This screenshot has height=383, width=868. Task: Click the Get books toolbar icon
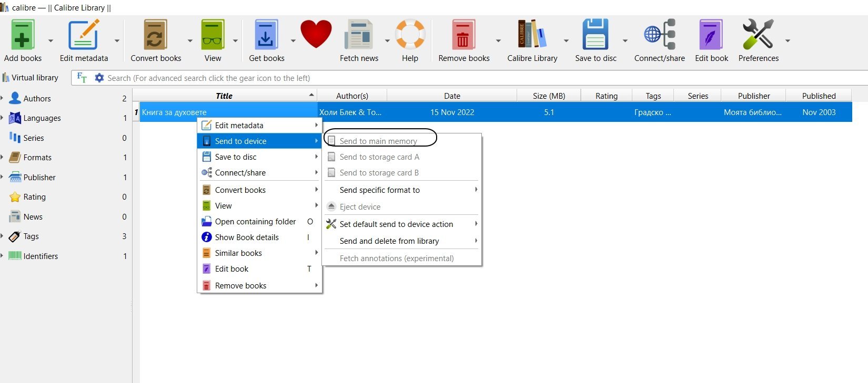click(x=267, y=35)
